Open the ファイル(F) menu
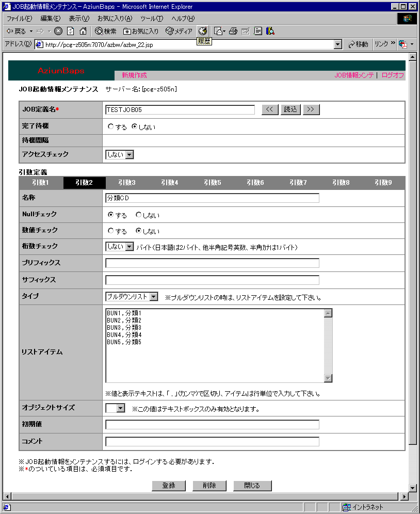Viewport: 420px width, 514px height. (19, 19)
